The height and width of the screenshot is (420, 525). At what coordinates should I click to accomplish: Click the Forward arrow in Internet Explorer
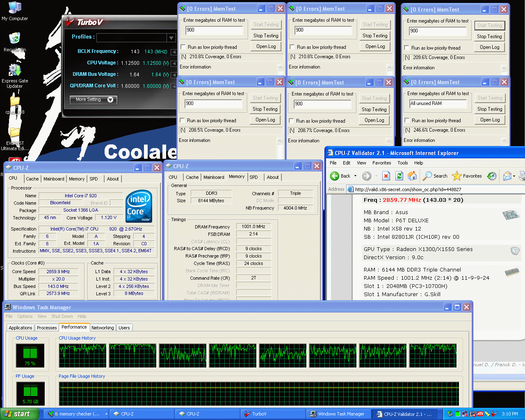(367, 176)
